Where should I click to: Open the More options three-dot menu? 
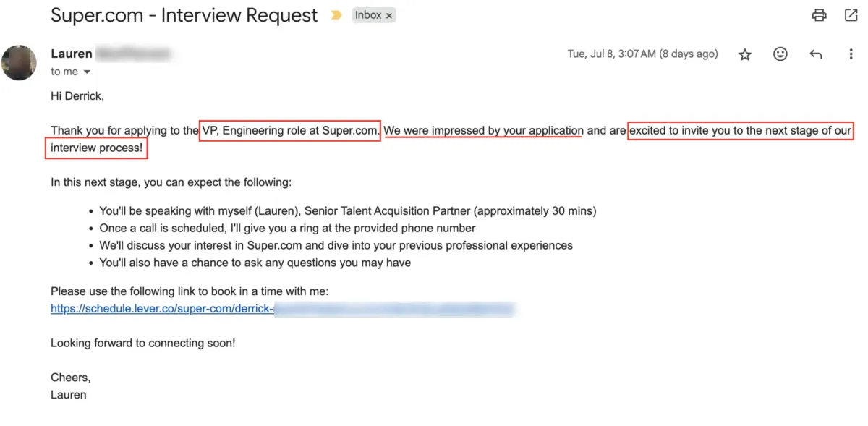(851, 54)
